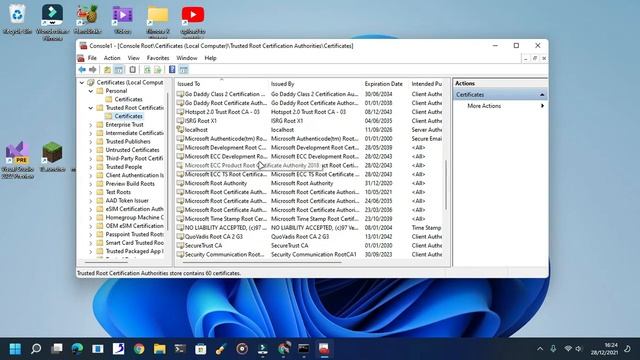Select the Go Daddy Class 2 Certification row

point(309,94)
